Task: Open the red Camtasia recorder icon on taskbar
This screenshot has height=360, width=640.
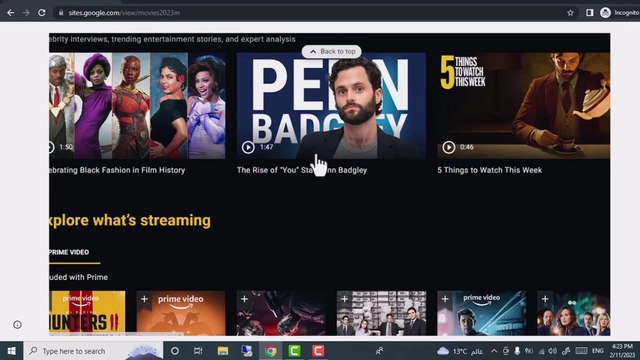Action: [318, 351]
